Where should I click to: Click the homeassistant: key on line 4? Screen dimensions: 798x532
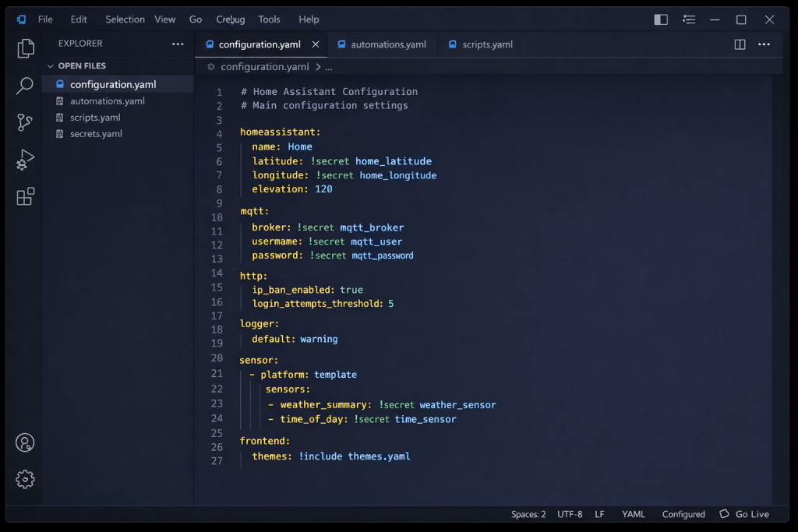click(x=280, y=132)
